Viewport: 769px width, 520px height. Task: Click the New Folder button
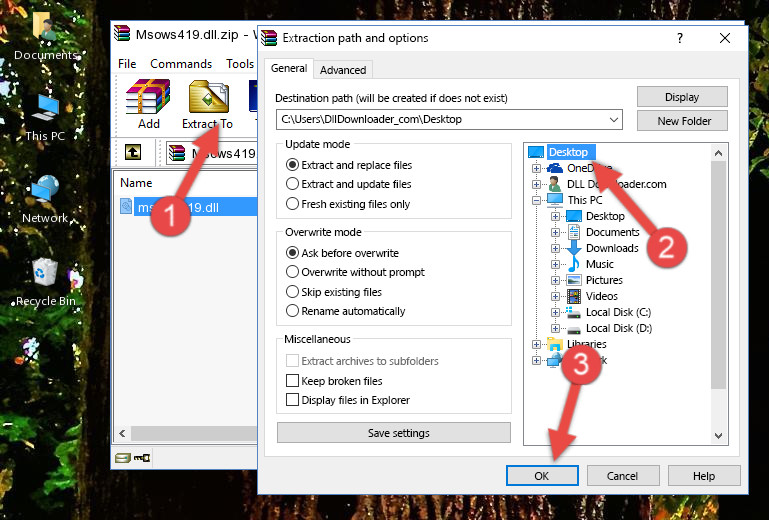click(x=682, y=121)
